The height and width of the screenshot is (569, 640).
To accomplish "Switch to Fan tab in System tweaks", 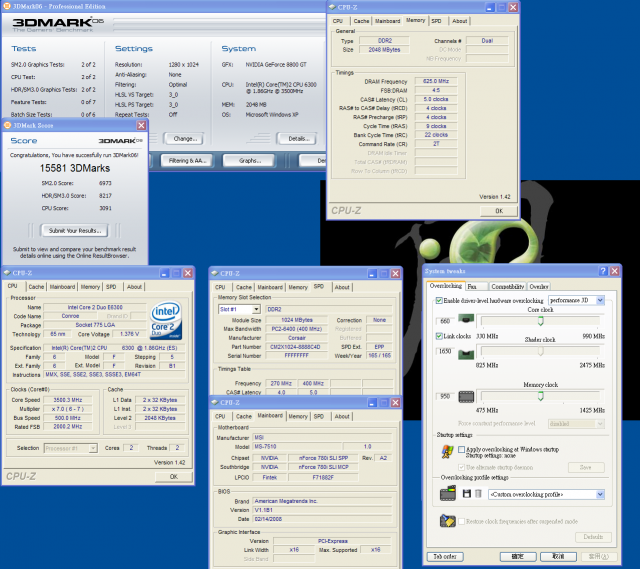I will pyautogui.click(x=477, y=287).
